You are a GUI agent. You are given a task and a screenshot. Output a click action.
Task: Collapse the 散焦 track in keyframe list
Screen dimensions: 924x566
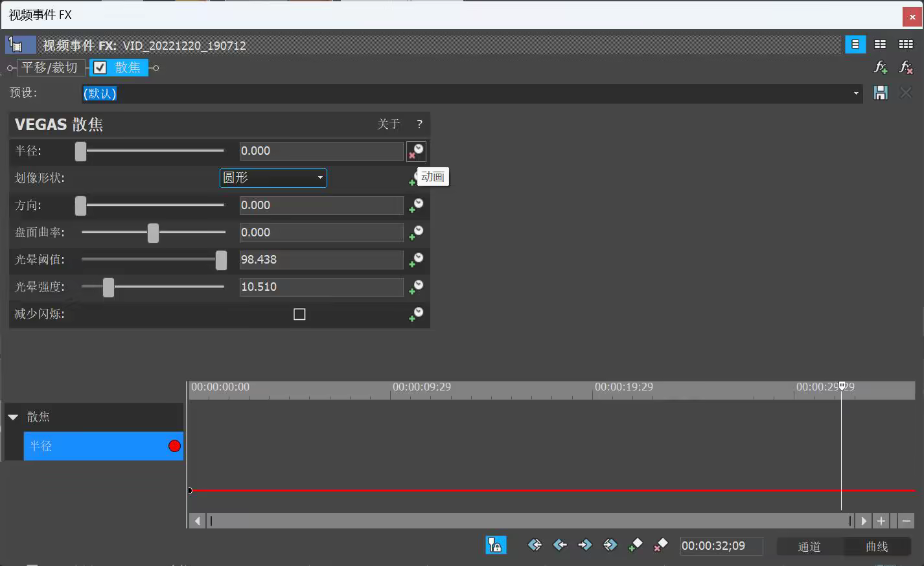pyautogui.click(x=13, y=417)
